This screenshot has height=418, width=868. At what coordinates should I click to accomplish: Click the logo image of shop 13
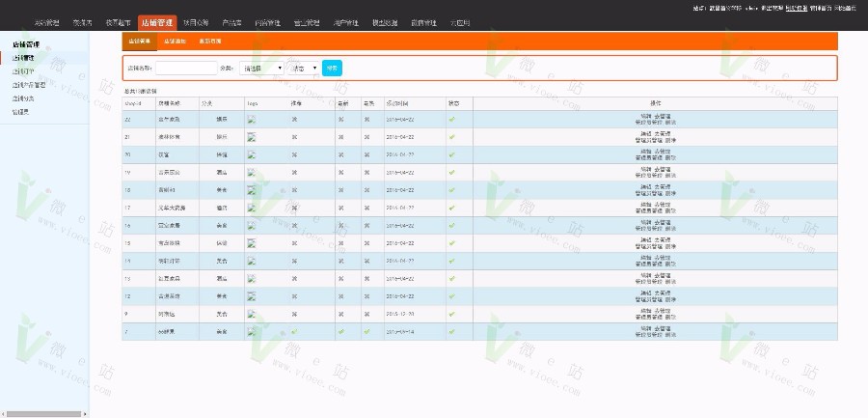(252, 278)
